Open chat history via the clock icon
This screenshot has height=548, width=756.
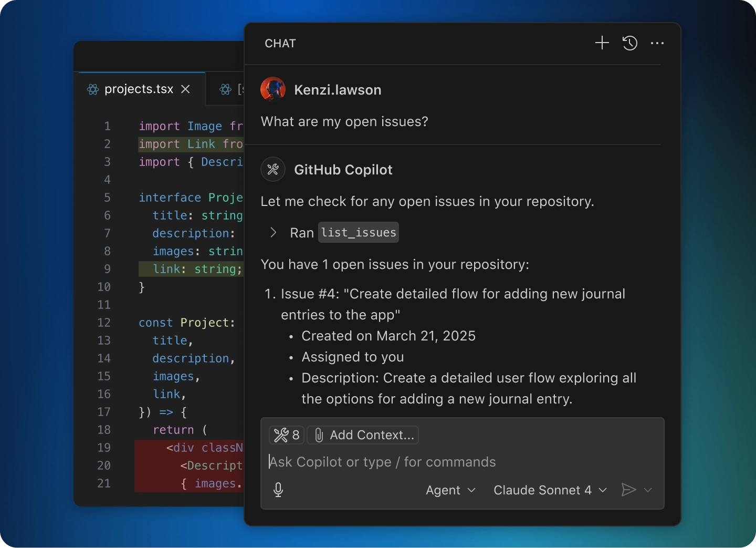click(x=629, y=43)
